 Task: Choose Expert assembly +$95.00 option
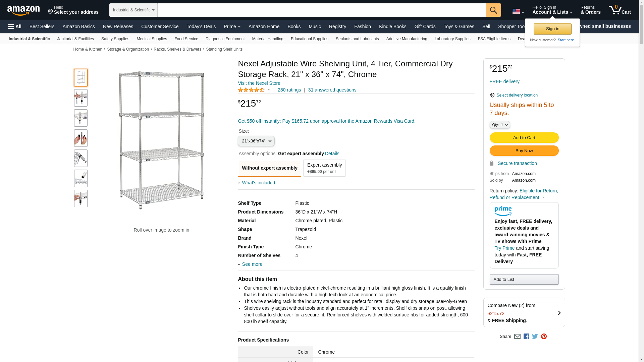pos(324,168)
